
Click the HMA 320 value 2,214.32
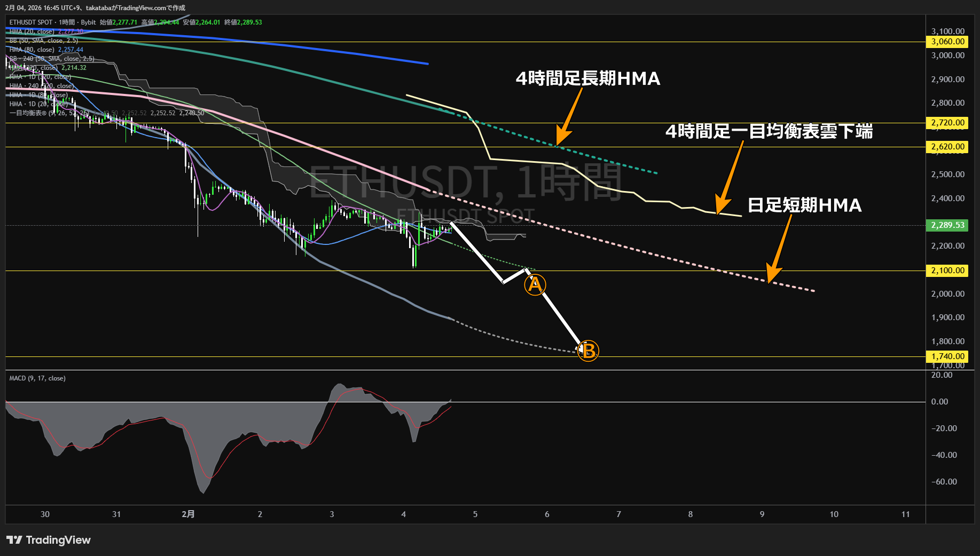[x=74, y=68]
